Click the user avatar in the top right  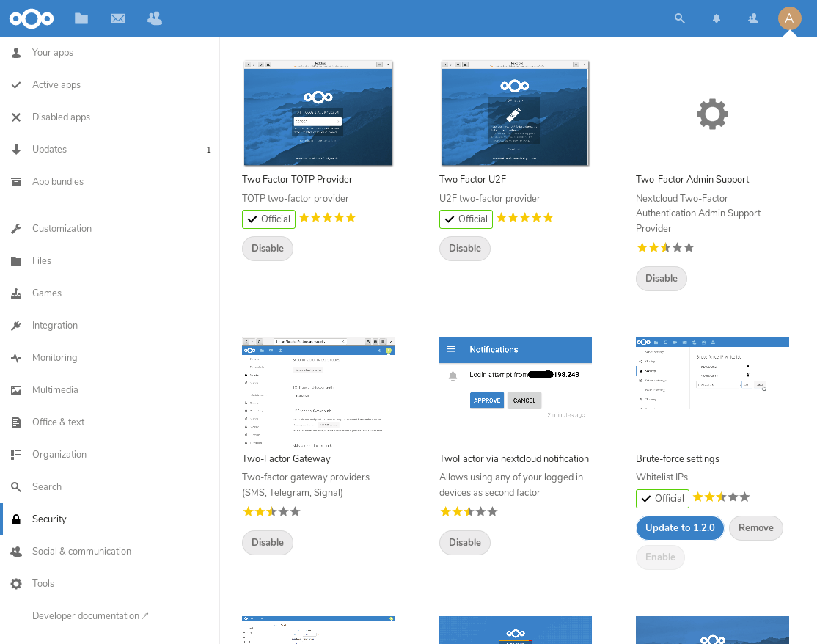[789, 18]
